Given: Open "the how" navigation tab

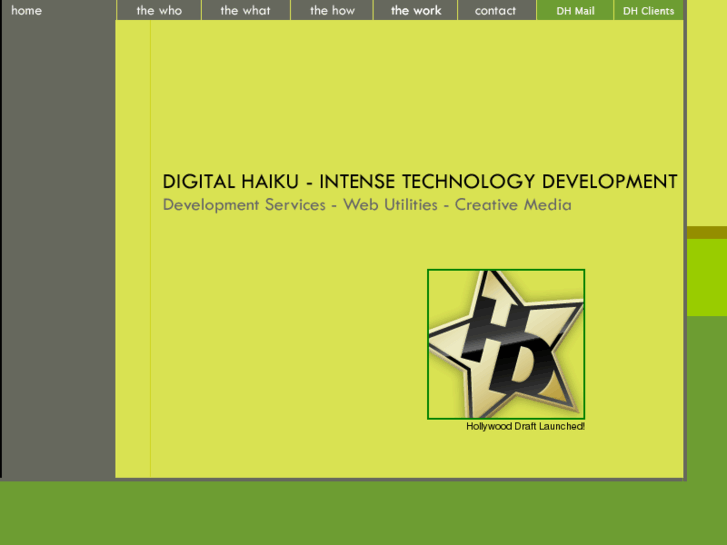Looking at the screenshot, I should (x=332, y=10).
